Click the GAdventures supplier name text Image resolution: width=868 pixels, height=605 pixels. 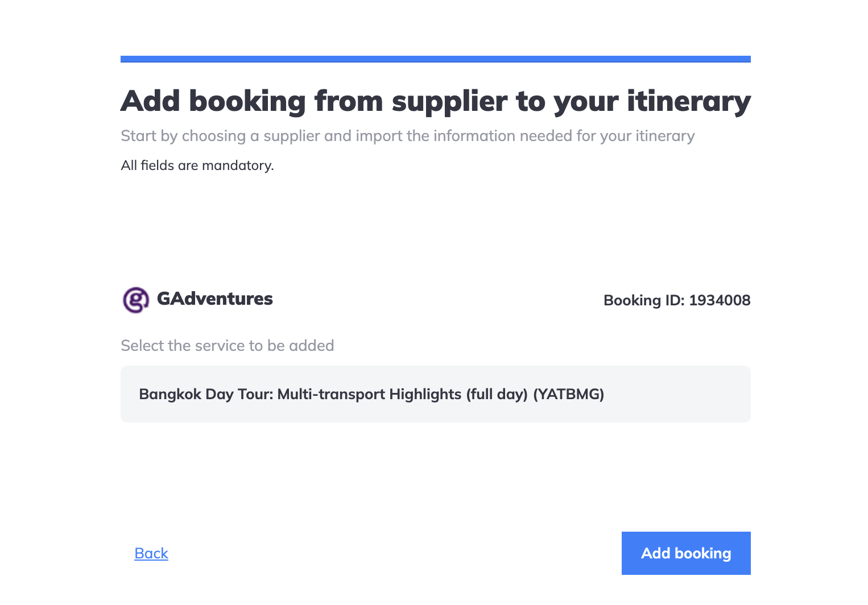coord(215,299)
